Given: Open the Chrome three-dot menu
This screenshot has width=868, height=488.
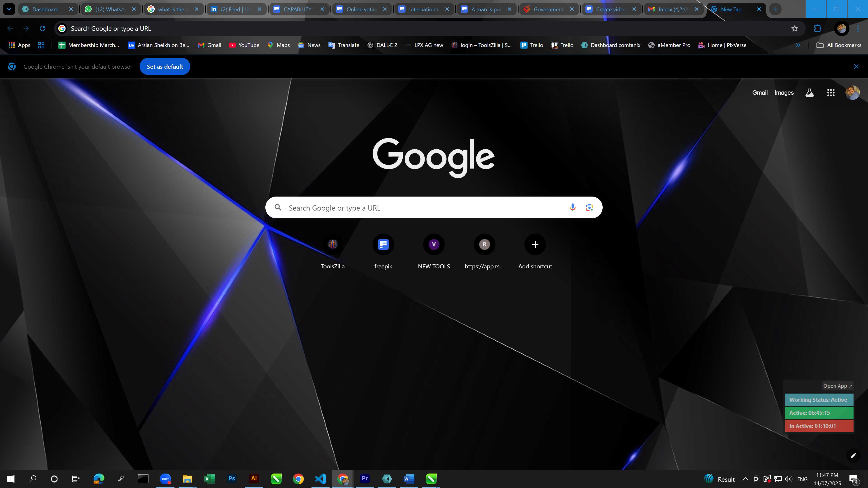Looking at the screenshot, I should pos(858,29).
